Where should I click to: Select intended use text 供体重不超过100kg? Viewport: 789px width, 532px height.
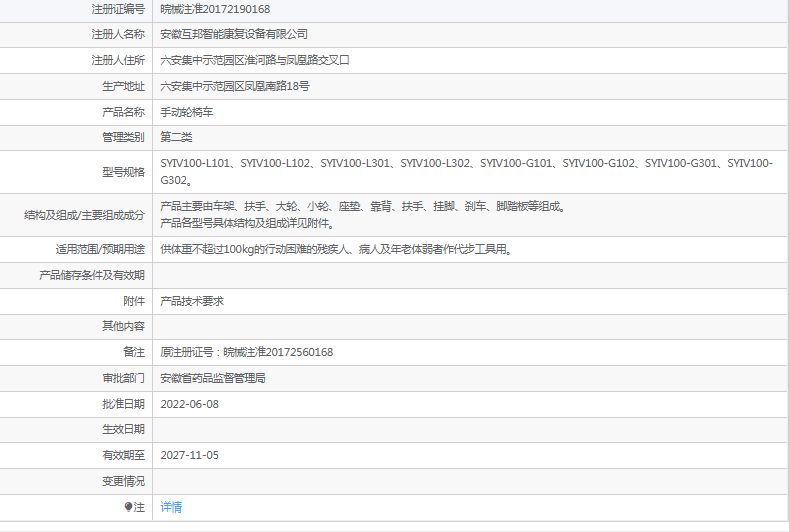(x=337, y=249)
